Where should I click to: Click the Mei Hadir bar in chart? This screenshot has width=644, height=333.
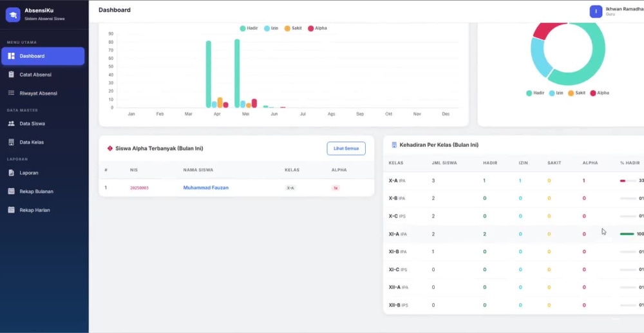pyautogui.click(x=237, y=73)
